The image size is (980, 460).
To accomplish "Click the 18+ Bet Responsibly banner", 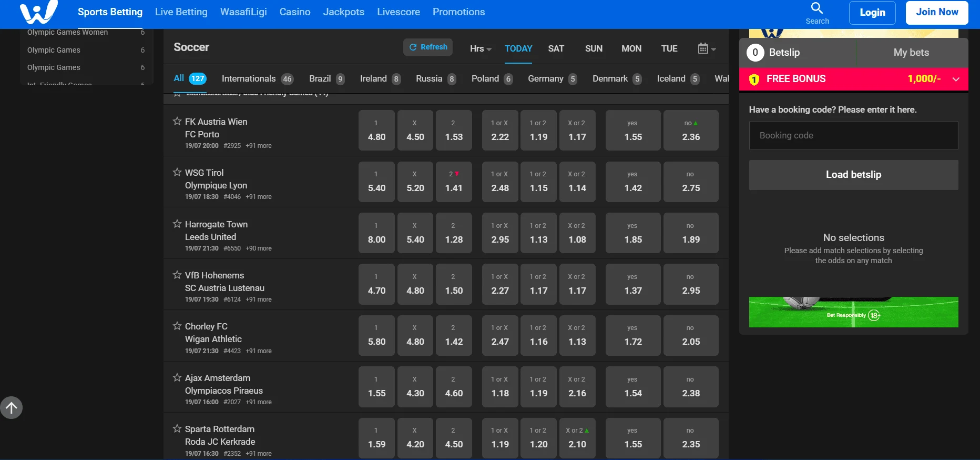I will point(853,312).
